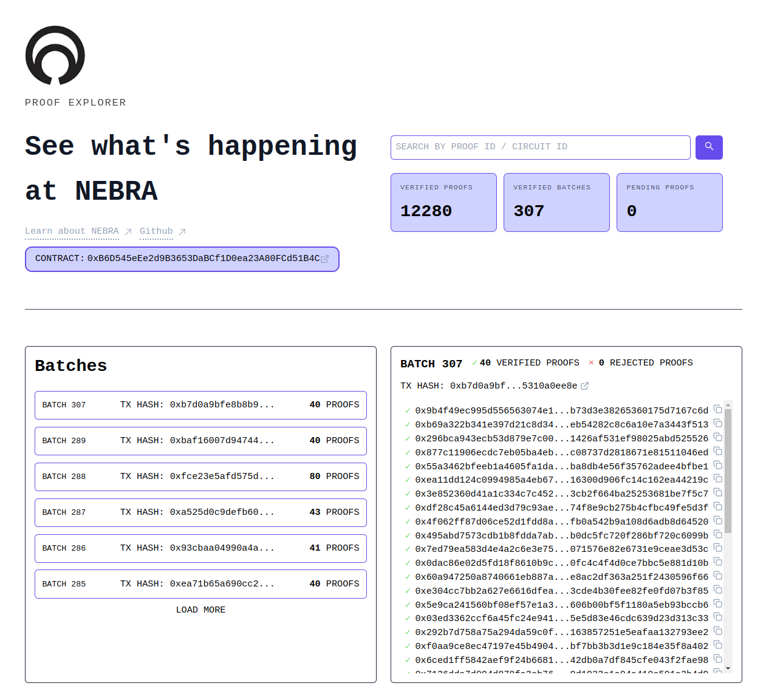Copy proof ID starting with 0x55a3462b

click(717, 465)
